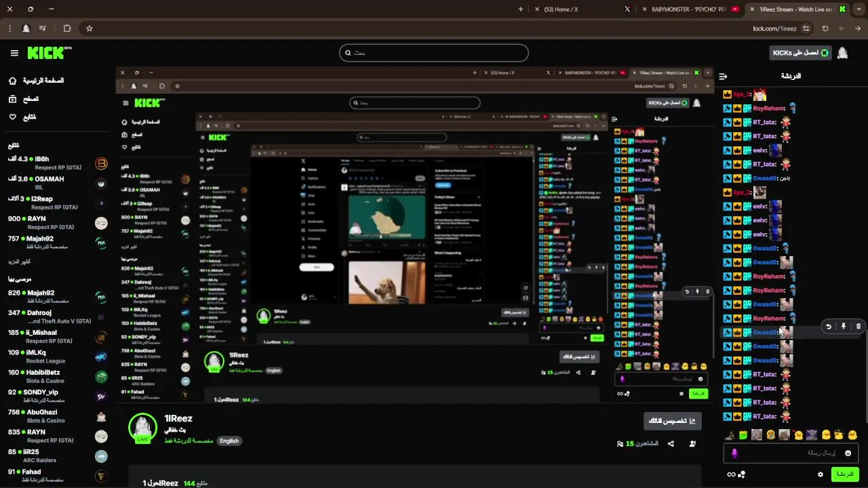Click the chat-only category link under 1IReez
Image resolution: width=868 pixels, height=488 pixels.
tap(189, 441)
